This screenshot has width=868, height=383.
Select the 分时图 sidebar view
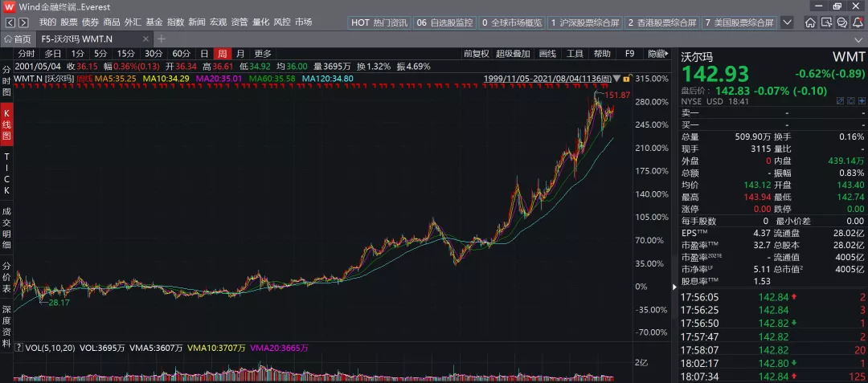[6, 81]
